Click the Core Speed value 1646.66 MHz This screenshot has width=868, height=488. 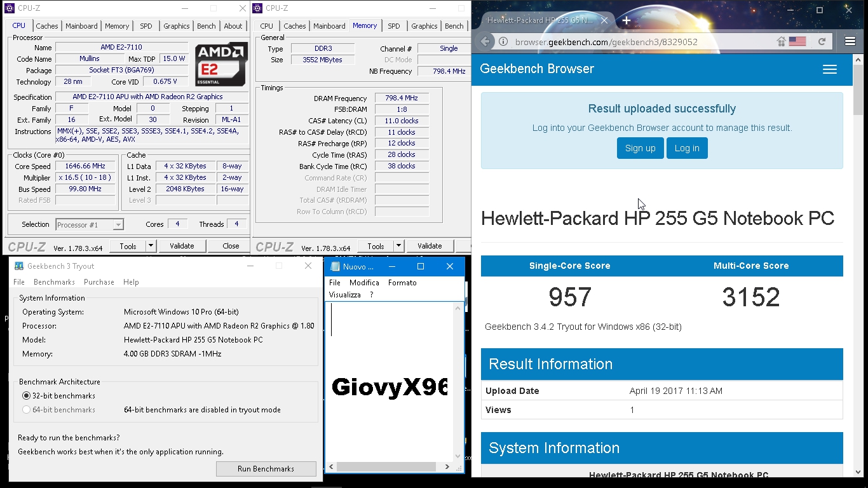tap(86, 166)
